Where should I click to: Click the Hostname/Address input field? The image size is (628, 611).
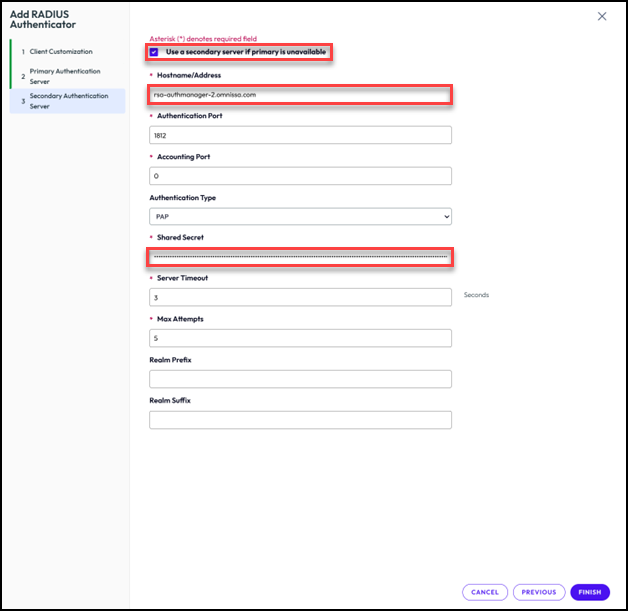[300, 95]
